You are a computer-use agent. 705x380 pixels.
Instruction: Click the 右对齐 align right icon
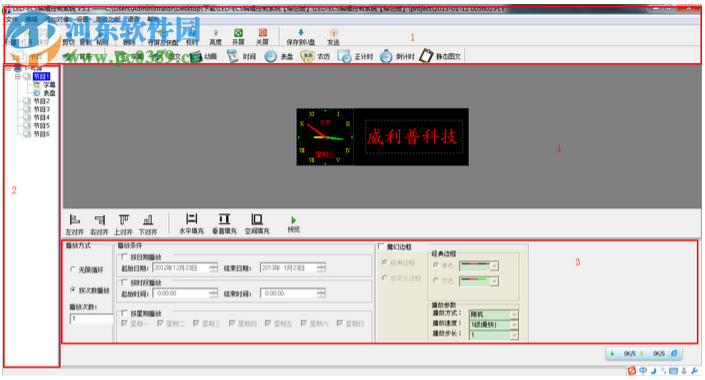pos(99,224)
